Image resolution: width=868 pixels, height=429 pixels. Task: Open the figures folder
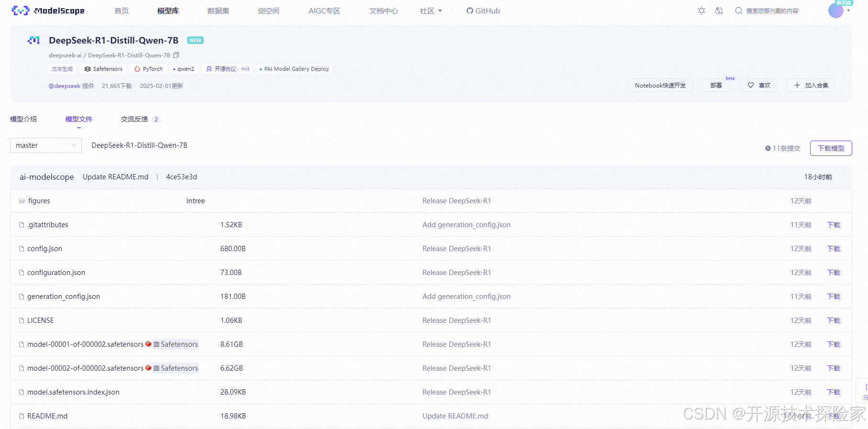[39, 201]
